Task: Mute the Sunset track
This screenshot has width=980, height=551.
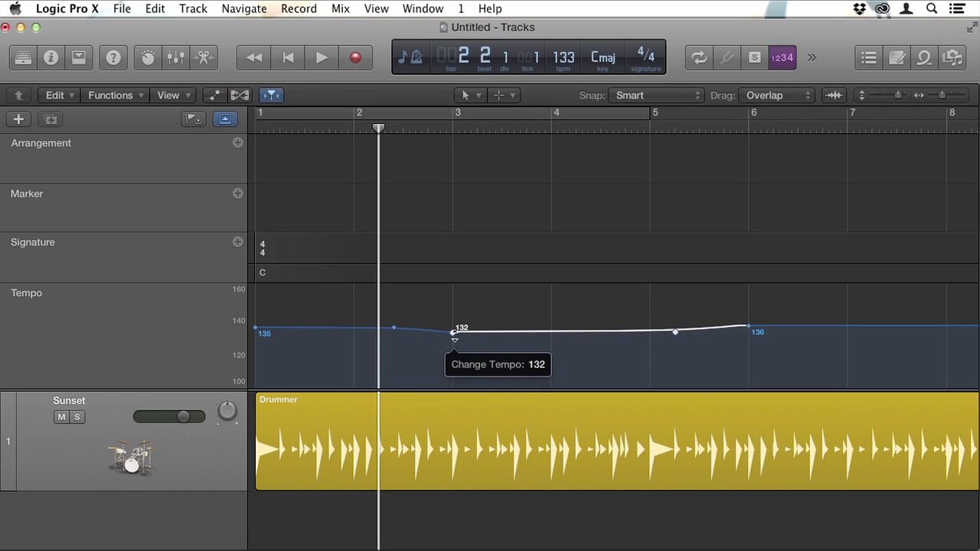Action: (x=61, y=417)
